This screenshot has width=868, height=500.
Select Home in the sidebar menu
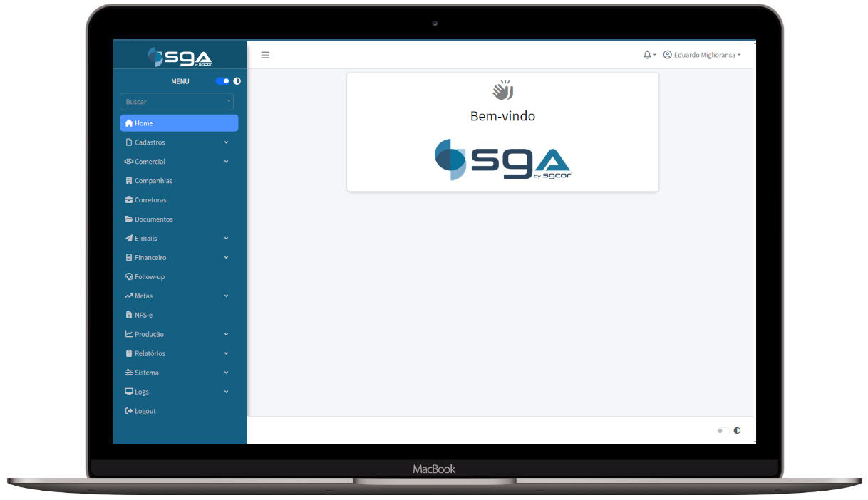click(179, 123)
